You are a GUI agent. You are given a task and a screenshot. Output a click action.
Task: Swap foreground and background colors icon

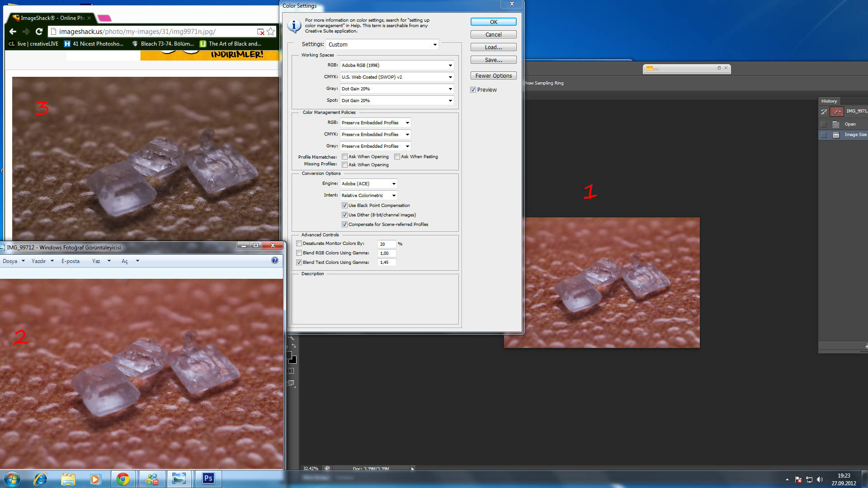tap(294, 346)
